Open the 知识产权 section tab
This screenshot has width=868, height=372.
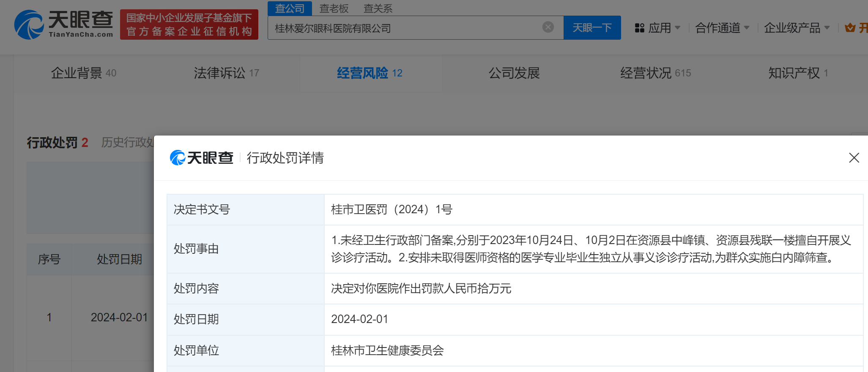pyautogui.click(x=797, y=73)
